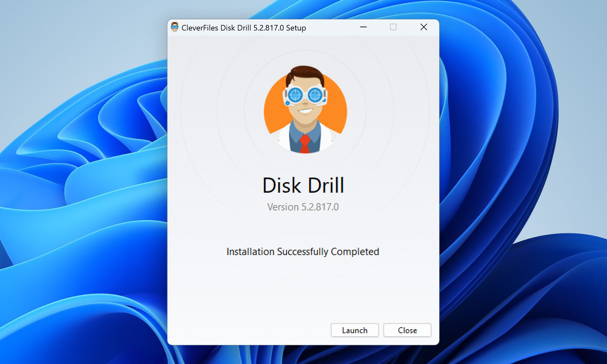Viewport: 607px width, 364px height.
Task: Launch Disk Drill after installation
Action: (x=355, y=330)
